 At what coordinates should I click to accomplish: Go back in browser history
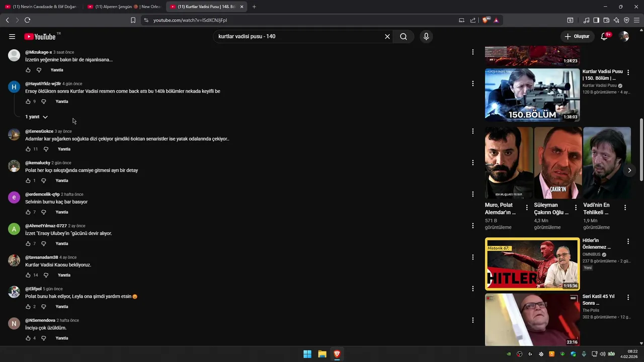click(x=7, y=20)
